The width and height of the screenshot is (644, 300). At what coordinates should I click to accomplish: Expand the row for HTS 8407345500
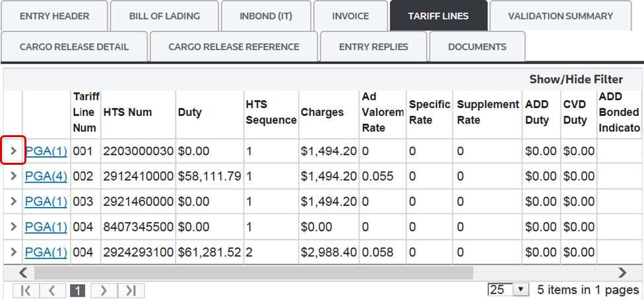pyautogui.click(x=13, y=226)
